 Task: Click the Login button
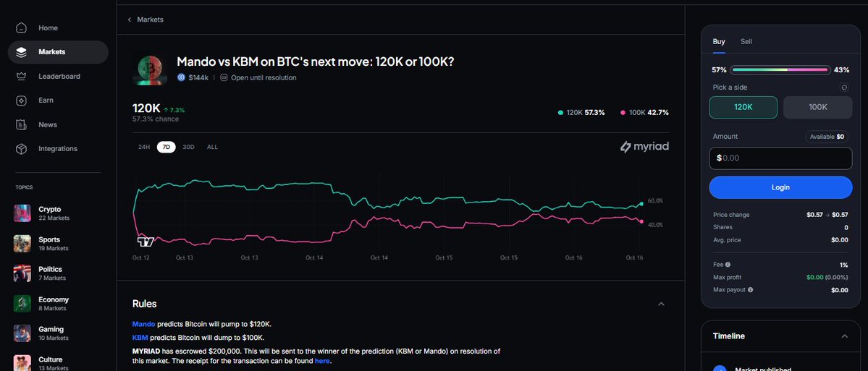tap(780, 187)
